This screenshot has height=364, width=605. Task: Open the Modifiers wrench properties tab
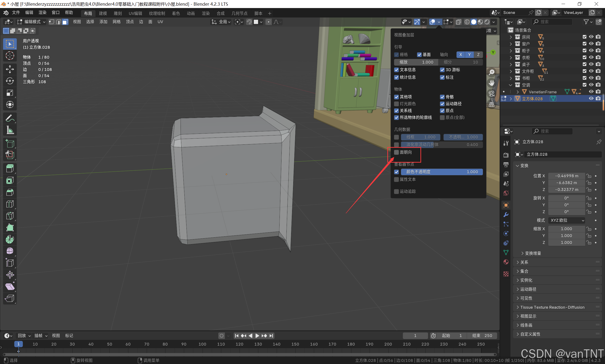coord(506,215)
